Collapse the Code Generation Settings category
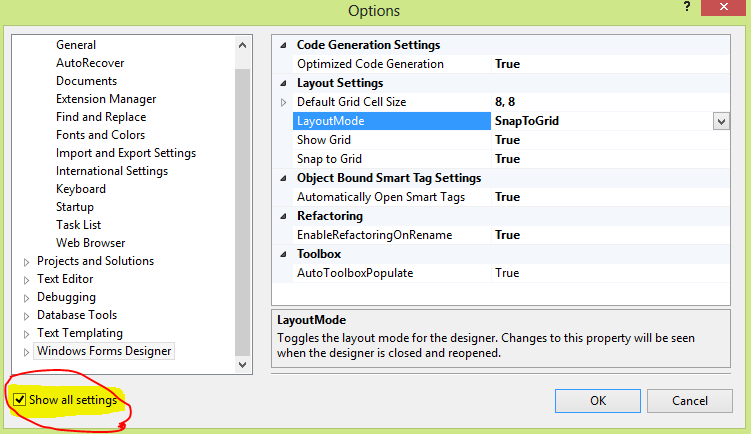Image resolution: width=751 pixels, height=434 pixels. pos(283,45)
